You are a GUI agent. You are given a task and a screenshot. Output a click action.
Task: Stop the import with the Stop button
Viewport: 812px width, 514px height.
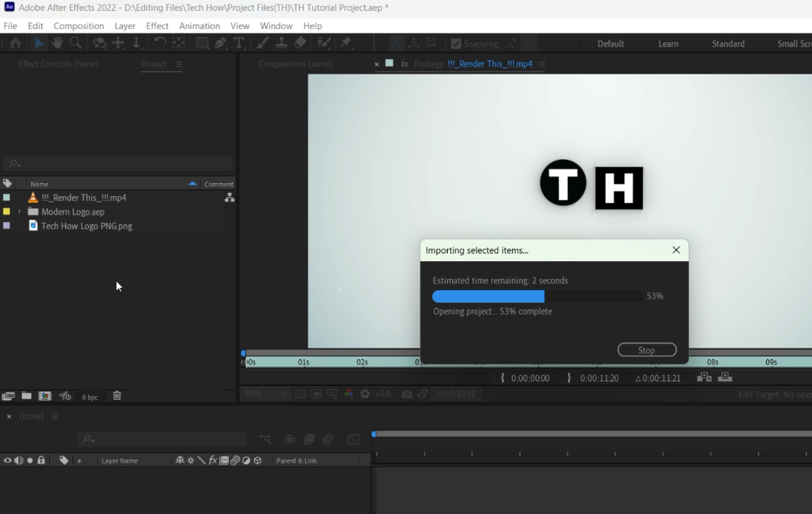[x=647, y=350]
